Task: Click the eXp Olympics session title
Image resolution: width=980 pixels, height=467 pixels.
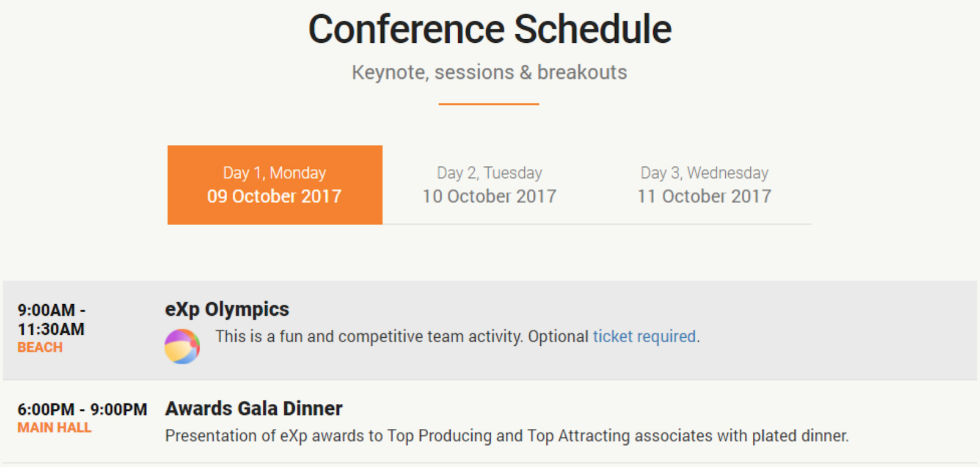Action: pyautogui.click(x=227, y=309)
